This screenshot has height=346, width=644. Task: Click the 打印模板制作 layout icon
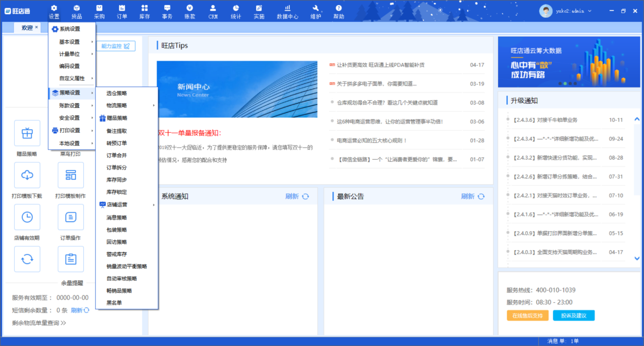click(x=71, y=176)
